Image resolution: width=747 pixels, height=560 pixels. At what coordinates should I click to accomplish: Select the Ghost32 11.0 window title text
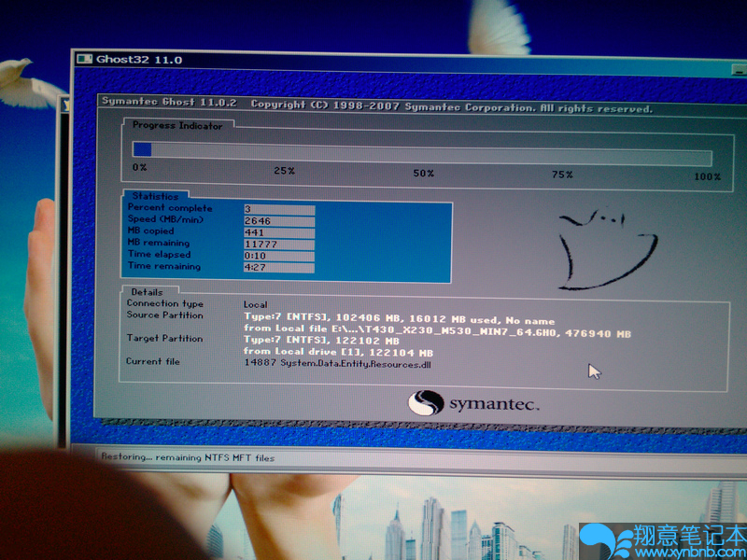[x=139, y=60]
